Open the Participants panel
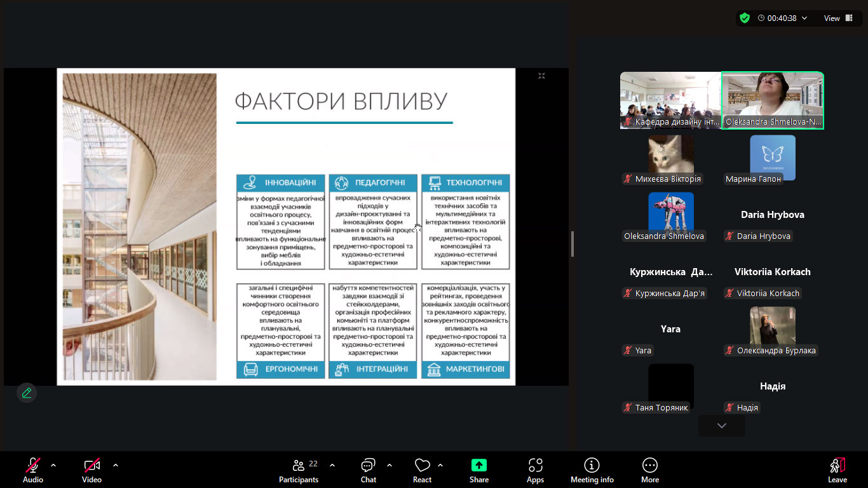The height and width of the screenshot is (488, 868). [298, 470]
